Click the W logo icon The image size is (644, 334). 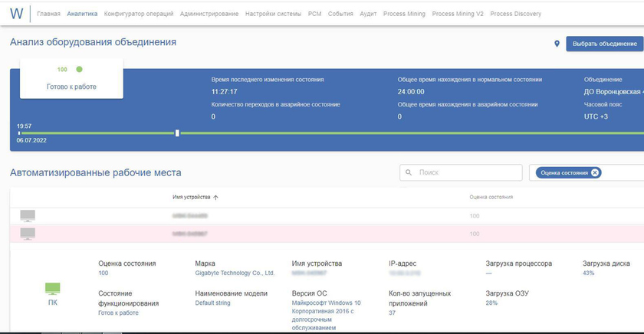click(16, 13)
